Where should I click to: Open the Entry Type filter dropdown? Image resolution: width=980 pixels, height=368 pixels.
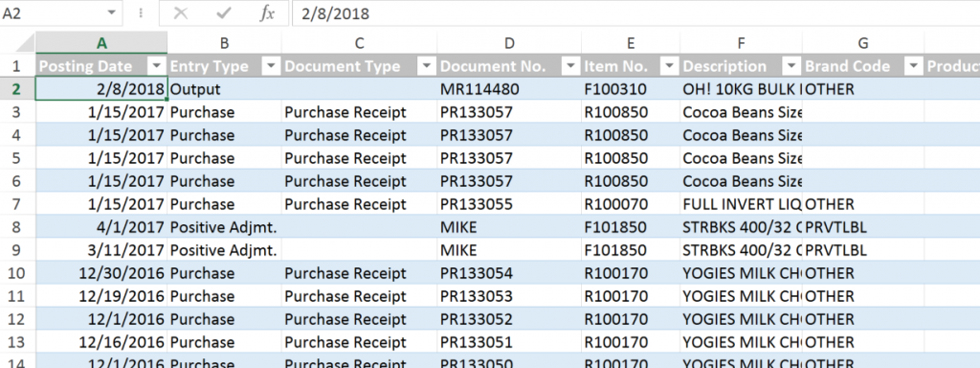271,66
